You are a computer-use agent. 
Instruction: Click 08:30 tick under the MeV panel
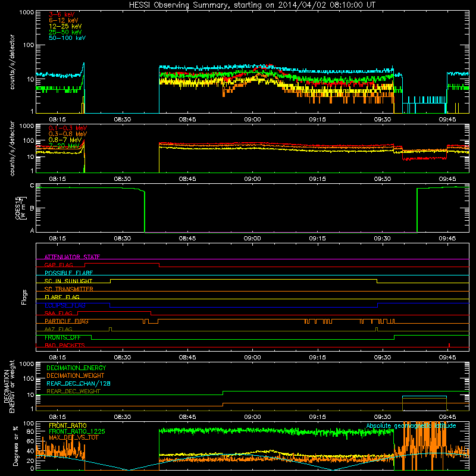pos(123,179)
